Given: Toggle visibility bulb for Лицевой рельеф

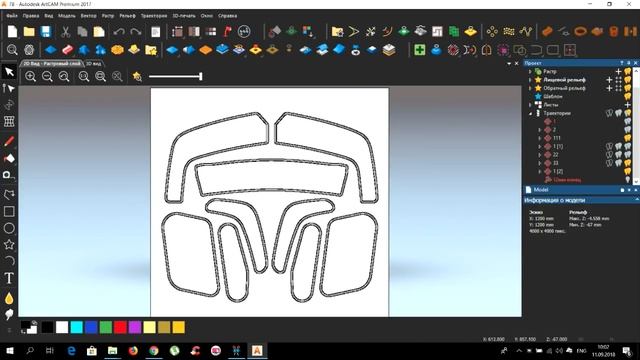Looking at the screenshot, I should 628,80.
